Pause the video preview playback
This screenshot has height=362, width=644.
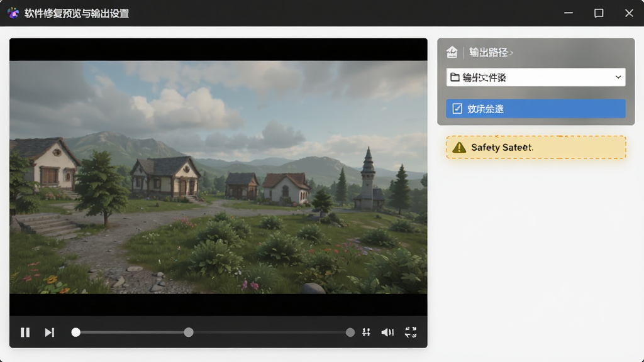(25, 332)
